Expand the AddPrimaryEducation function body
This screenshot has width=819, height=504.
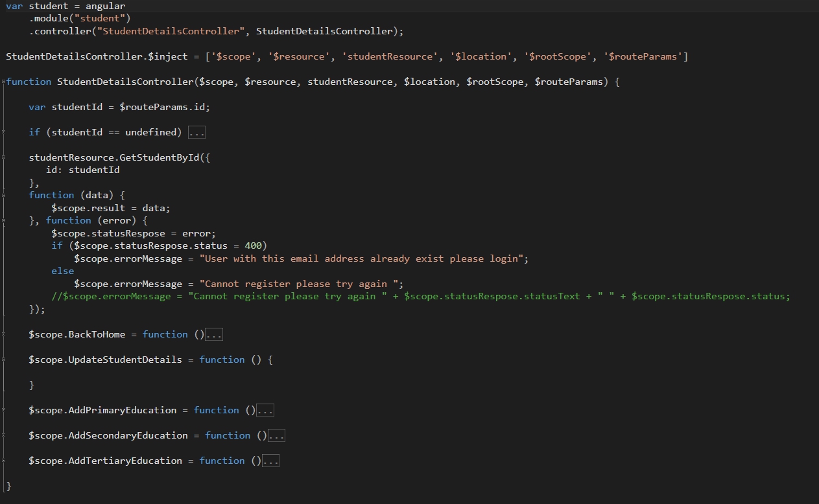265,409
